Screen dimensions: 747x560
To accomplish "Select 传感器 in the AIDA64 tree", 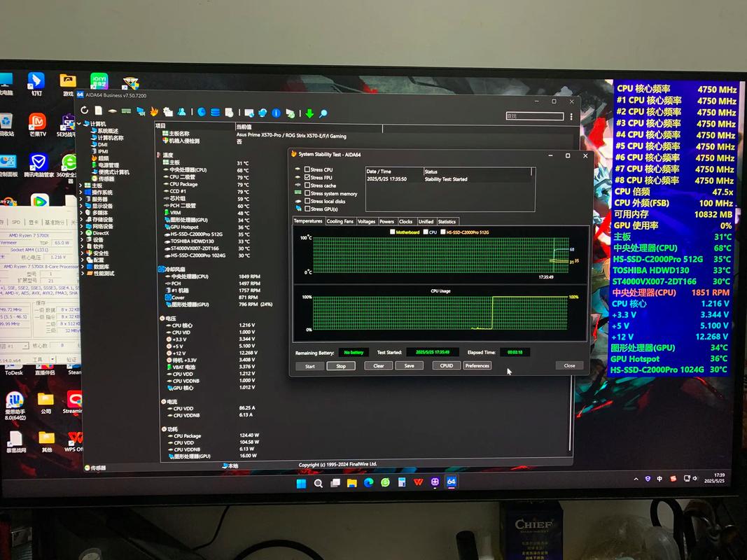I will 106,178.
